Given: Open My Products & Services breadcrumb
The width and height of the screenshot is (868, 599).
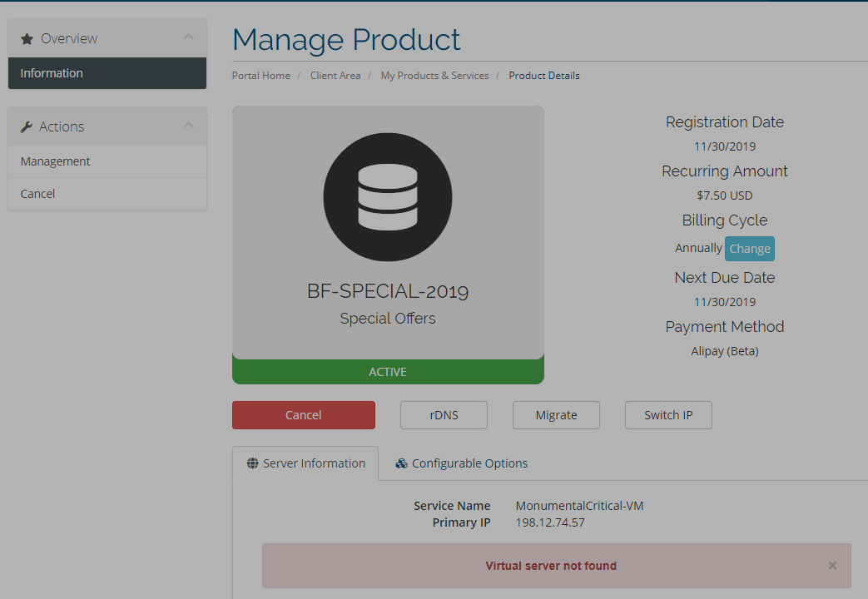Looking at the screenshot, I should pos(434,76).
